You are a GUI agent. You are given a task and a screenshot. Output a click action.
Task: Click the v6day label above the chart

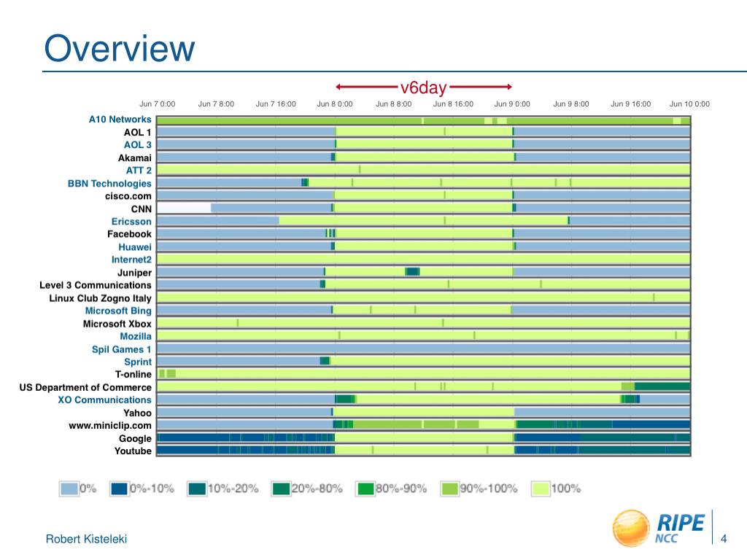pyautogui.click(x=424, y=87)
